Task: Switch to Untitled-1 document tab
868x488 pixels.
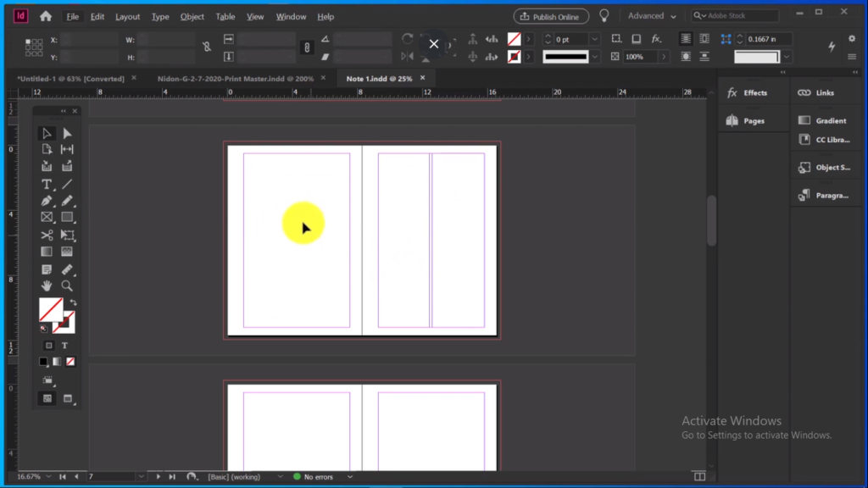Action: tap(71, 79)
